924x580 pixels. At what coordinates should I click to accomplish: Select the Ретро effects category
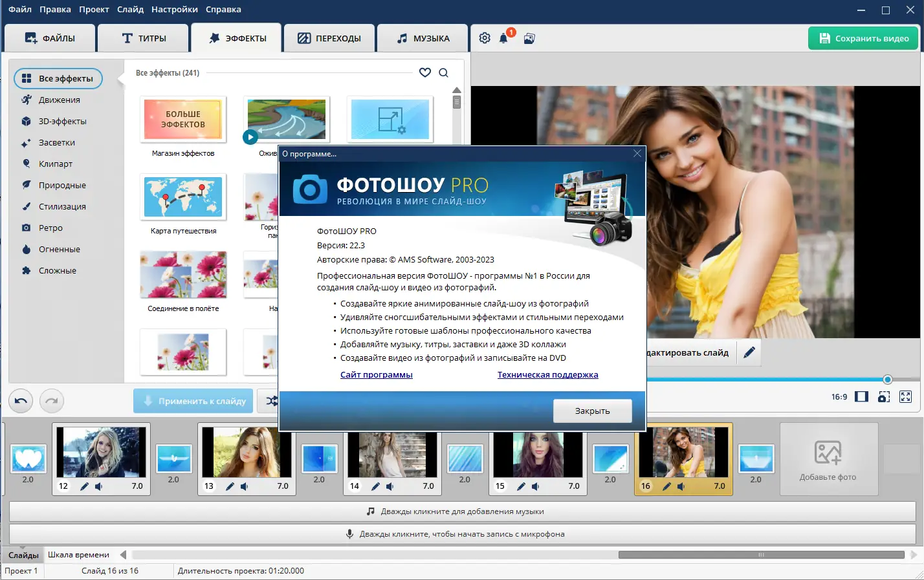click(x=50, y=228)
